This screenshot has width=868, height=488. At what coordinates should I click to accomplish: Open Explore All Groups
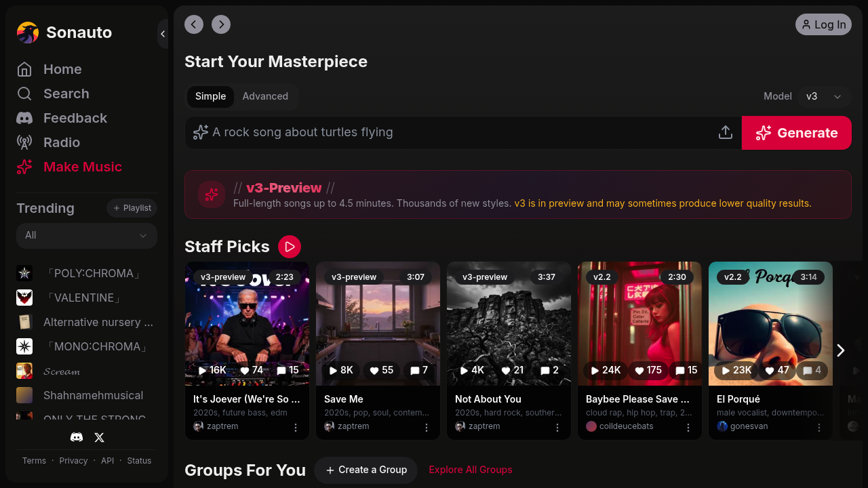point(470,470)
